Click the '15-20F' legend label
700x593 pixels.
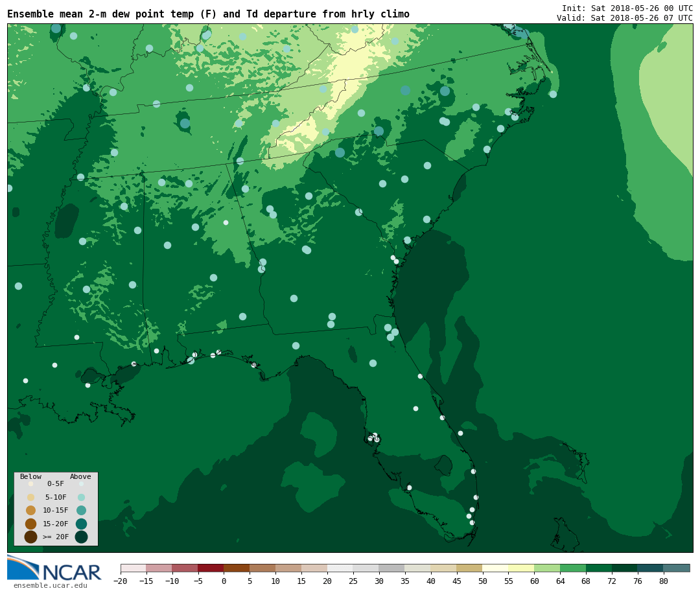[x=56, y=524]
